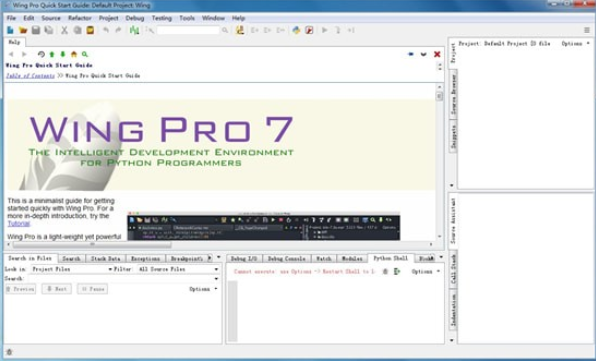Open the Source Browser vertical tab
The image size is (596, 361).
pos(453,94)
